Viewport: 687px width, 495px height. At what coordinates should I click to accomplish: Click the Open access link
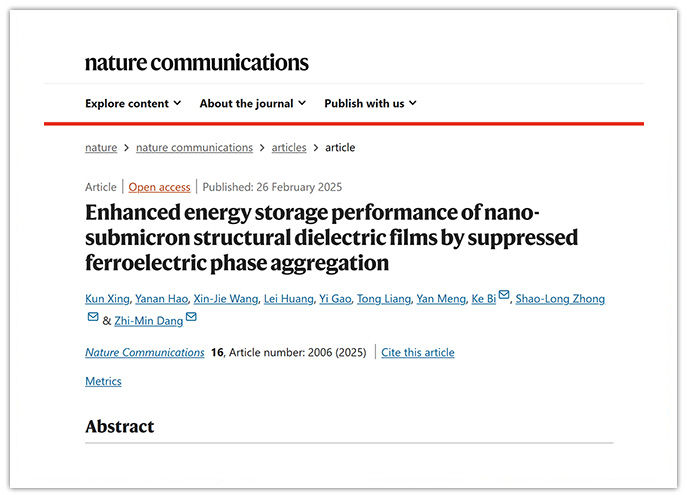tap(159, 187)
